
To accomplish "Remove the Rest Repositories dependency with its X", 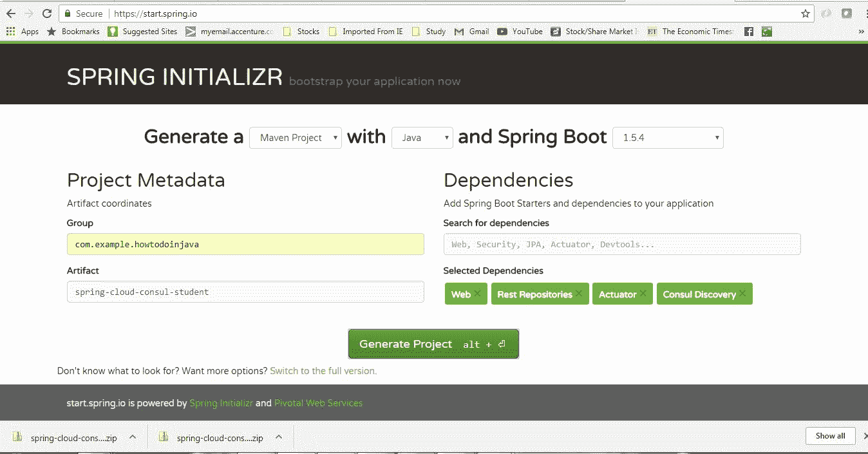I will click(x=579, y=294).
